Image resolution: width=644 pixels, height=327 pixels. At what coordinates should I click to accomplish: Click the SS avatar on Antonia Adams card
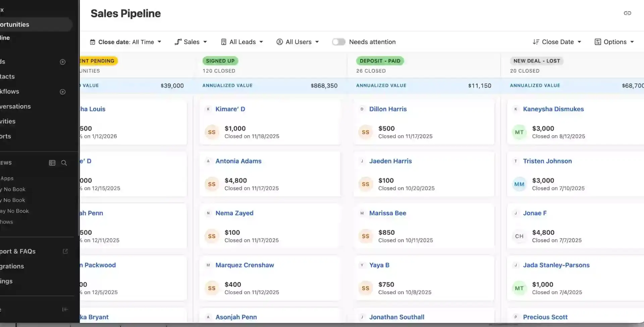click(212, 184)
